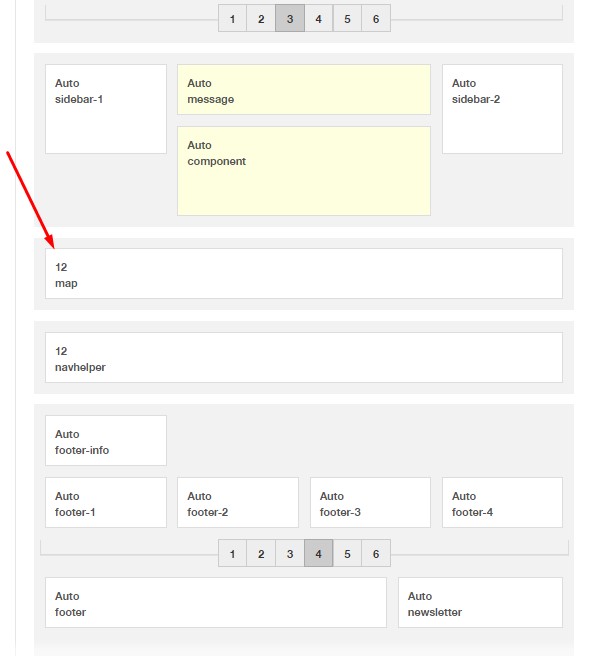Click the footer-1 position block
609x656 pixels.
pyautogui.click(x=106, y=503)
